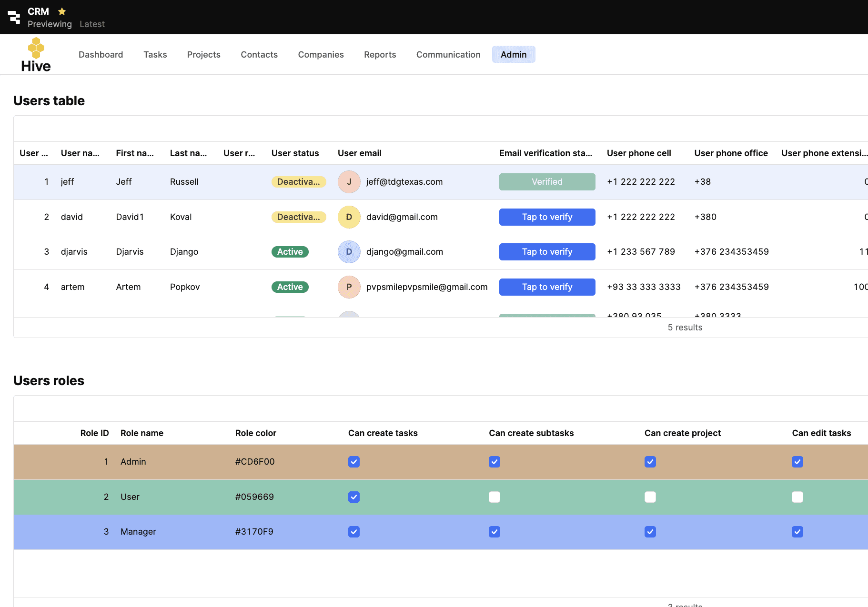
Task: Click the #CD6F00 role color value
Action: [x=255, y=461]
